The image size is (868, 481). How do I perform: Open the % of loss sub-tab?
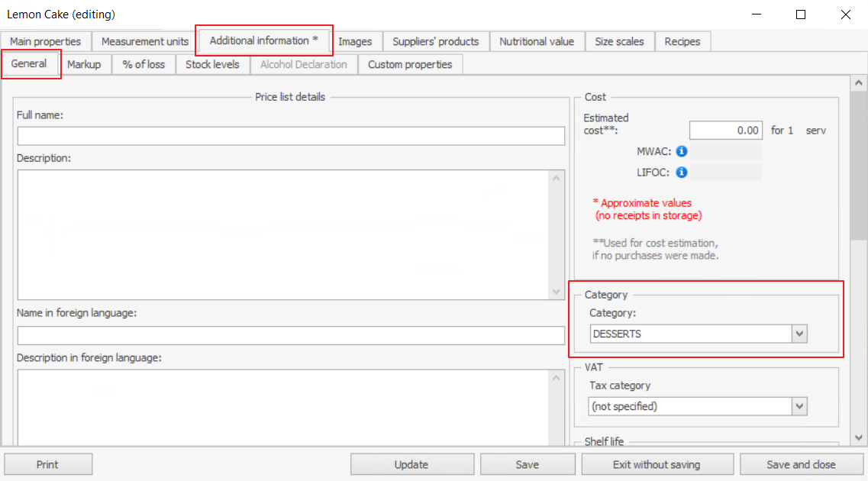coord(144,64)
